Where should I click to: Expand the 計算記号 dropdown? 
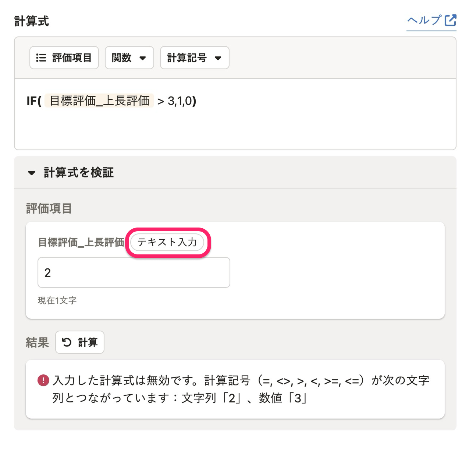(x=195, y=58)
